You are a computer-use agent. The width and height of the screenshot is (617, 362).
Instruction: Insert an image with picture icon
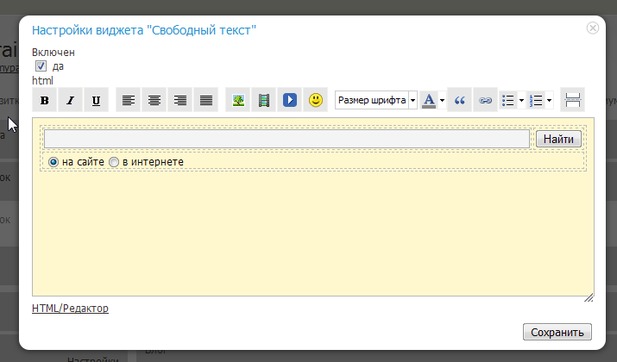[238, 100]
